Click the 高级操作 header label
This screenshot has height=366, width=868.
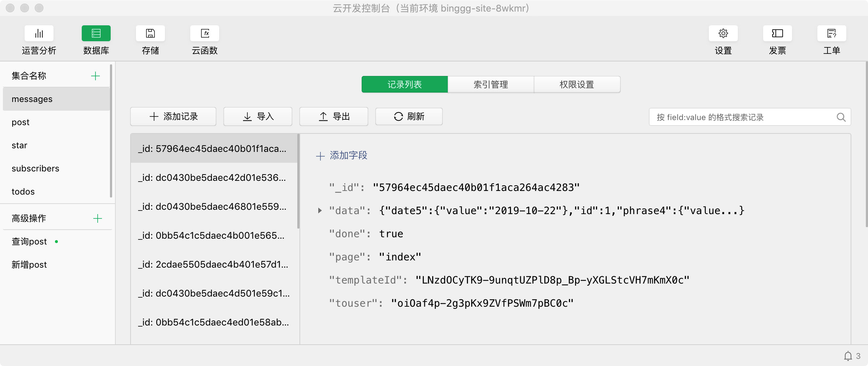pyautogui.click(x=29, y=218)
